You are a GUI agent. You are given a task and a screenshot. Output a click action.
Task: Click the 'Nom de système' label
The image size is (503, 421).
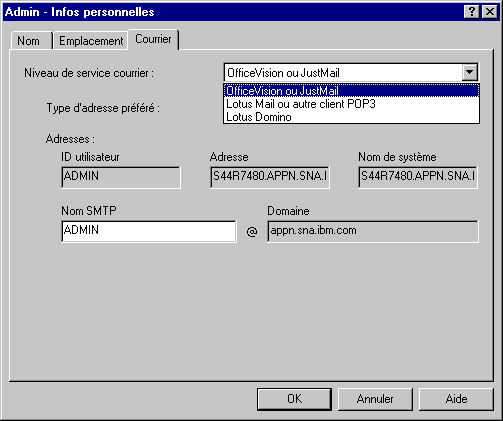point(397,157)
